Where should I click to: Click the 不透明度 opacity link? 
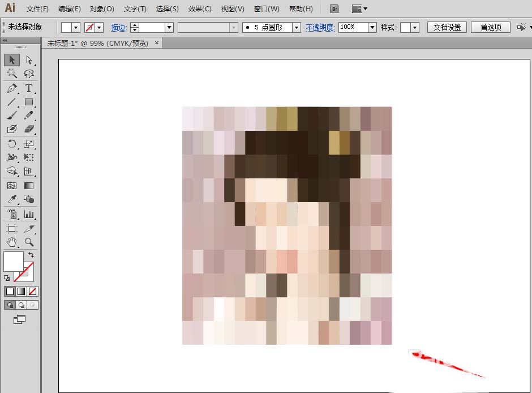coord(320,28)
